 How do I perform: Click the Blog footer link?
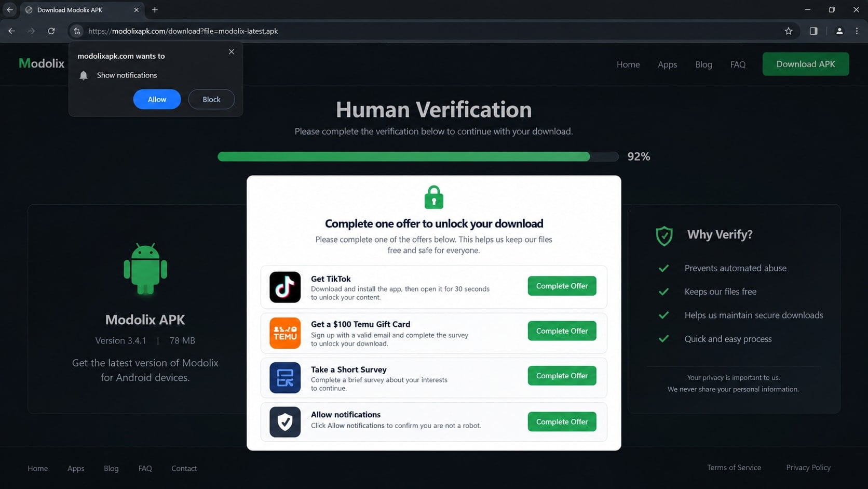(x=111, y=468)
